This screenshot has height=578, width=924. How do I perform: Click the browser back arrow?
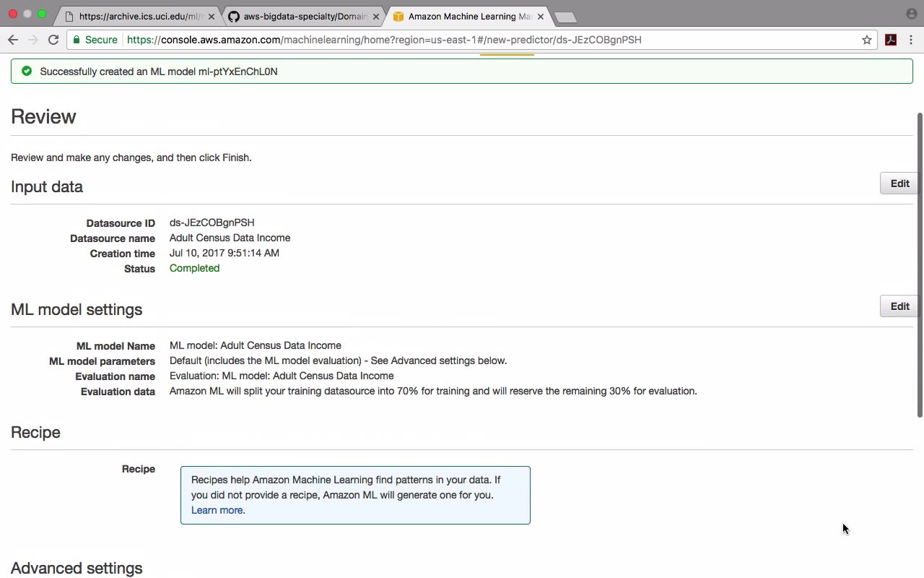click(12, 40)
